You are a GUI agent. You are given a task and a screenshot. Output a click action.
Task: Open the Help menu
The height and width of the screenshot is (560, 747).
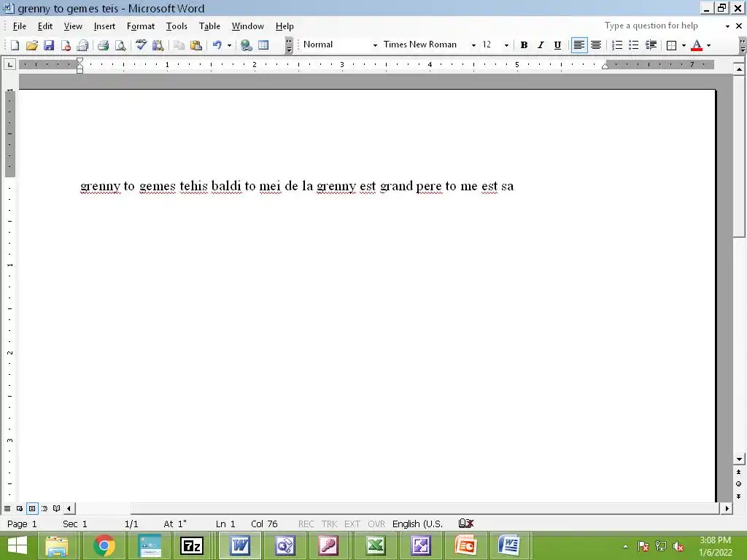click(285, 26)
